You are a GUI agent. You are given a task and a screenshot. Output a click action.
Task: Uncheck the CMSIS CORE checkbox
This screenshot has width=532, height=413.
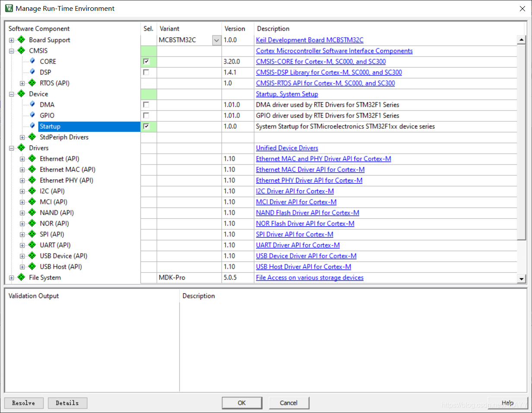point(146,61)
